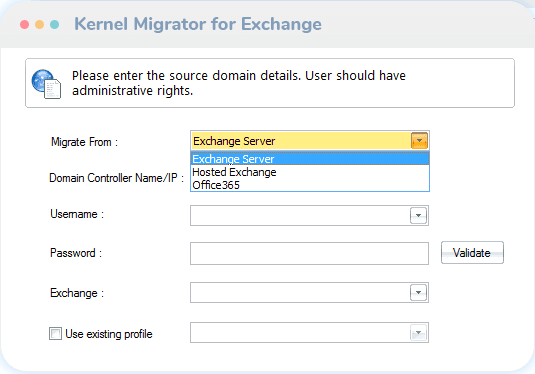Click the Validate button

pos(472,253)
